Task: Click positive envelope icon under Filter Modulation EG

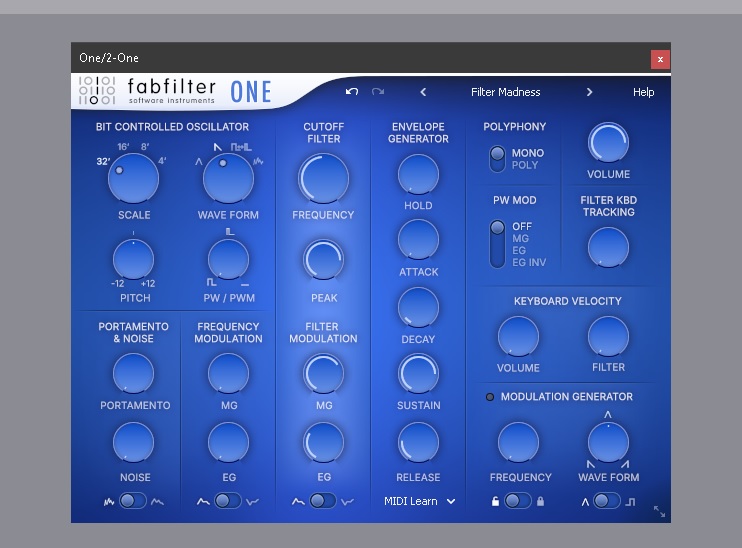Action: [298, 502]
